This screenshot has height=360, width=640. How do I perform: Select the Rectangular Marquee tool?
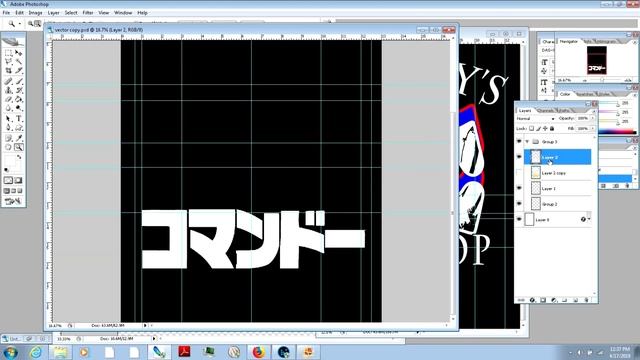point(8,53)
